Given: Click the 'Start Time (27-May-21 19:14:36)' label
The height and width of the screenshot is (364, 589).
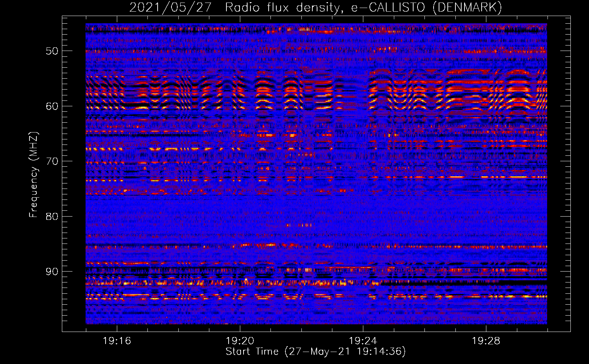Looking at the screenshot, I should (x=316, y=352).
